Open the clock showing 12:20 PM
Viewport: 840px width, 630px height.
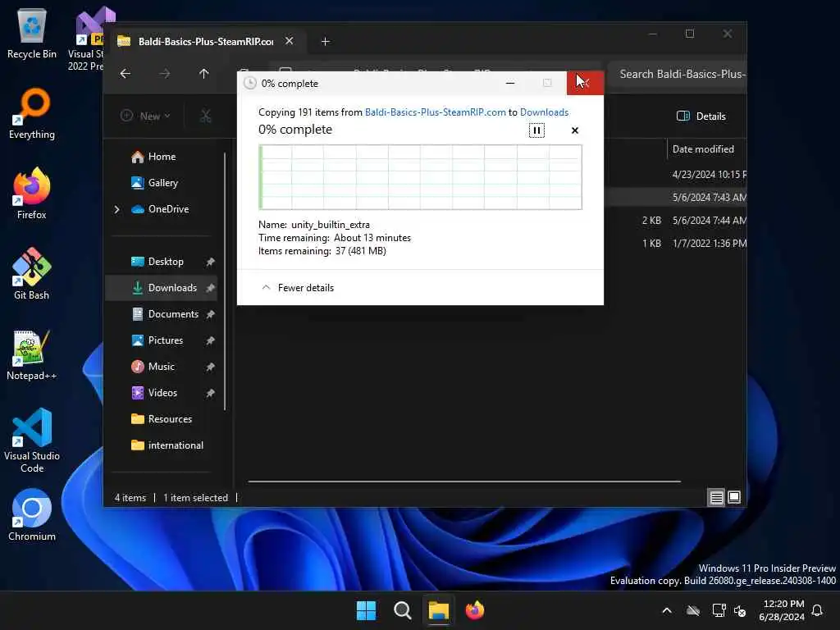(x=783, y=610)
